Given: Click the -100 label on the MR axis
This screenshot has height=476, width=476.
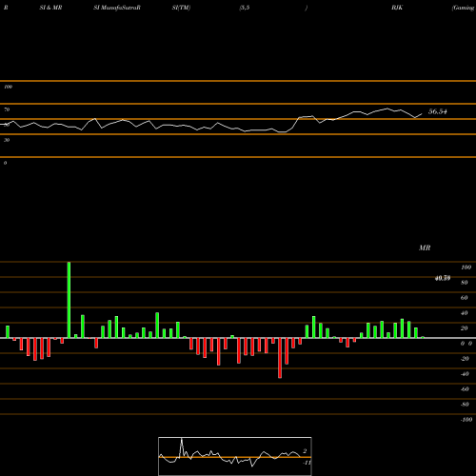Looking at the screenshot, I should [x=466, y=420].
